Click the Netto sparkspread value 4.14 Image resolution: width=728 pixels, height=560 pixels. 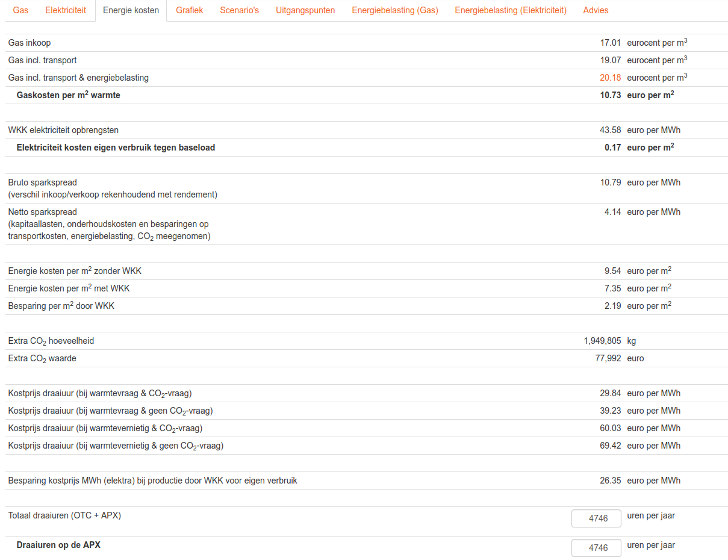click(612, 212)
